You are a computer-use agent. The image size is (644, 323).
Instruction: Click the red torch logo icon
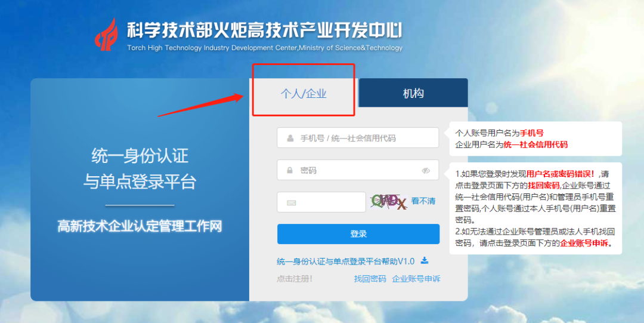coord(106,34)
